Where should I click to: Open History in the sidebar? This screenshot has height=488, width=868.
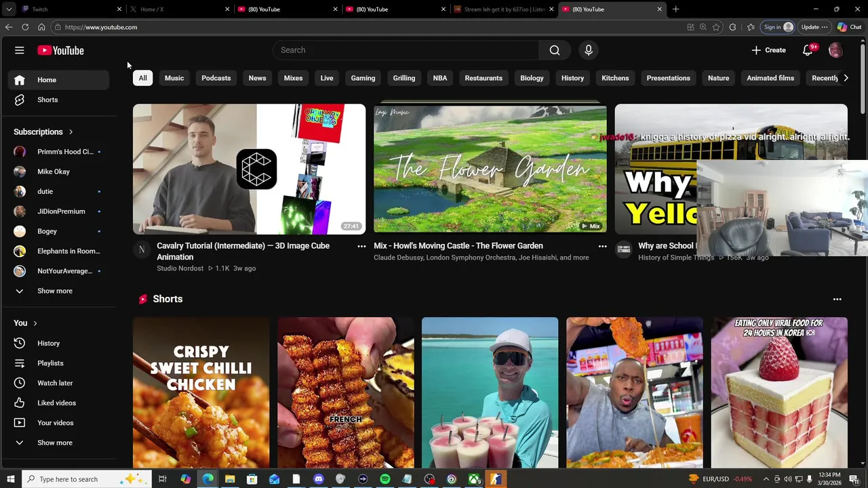point(59,344)
